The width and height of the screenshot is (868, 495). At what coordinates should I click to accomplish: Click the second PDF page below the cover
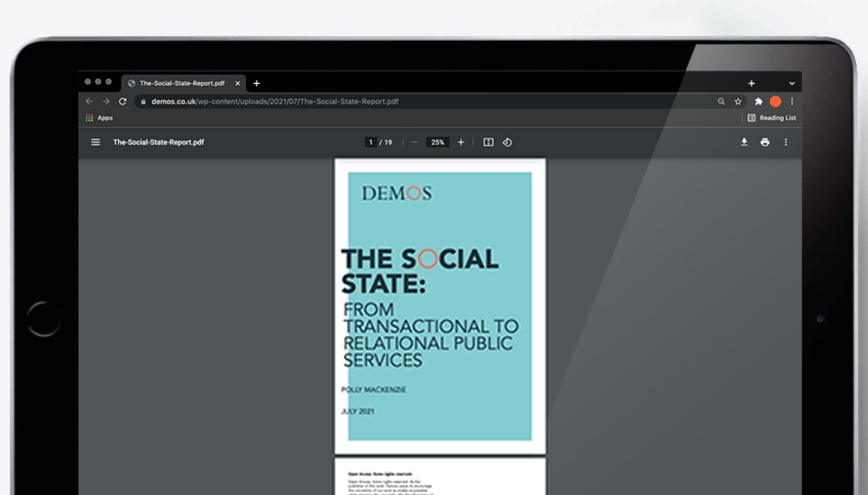[x=440, y=477]
